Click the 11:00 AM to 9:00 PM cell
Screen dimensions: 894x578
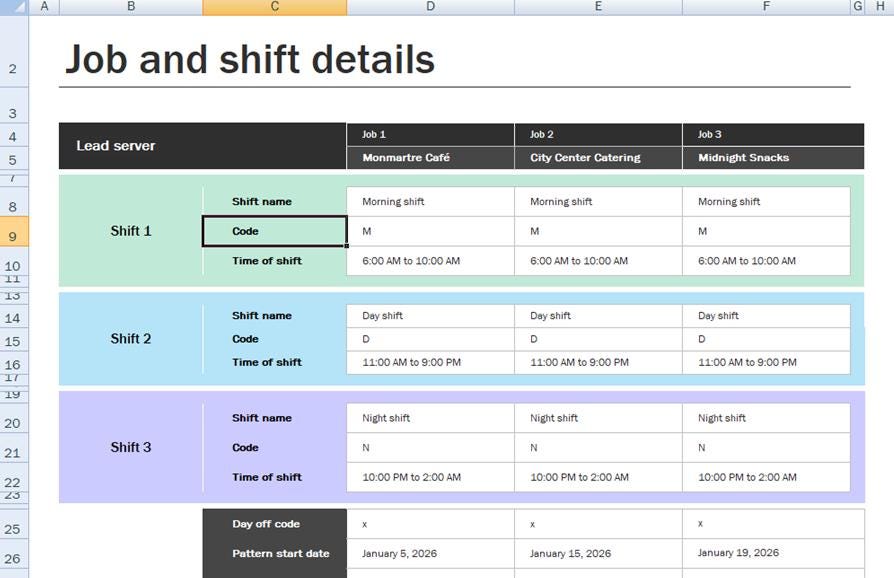430,362
